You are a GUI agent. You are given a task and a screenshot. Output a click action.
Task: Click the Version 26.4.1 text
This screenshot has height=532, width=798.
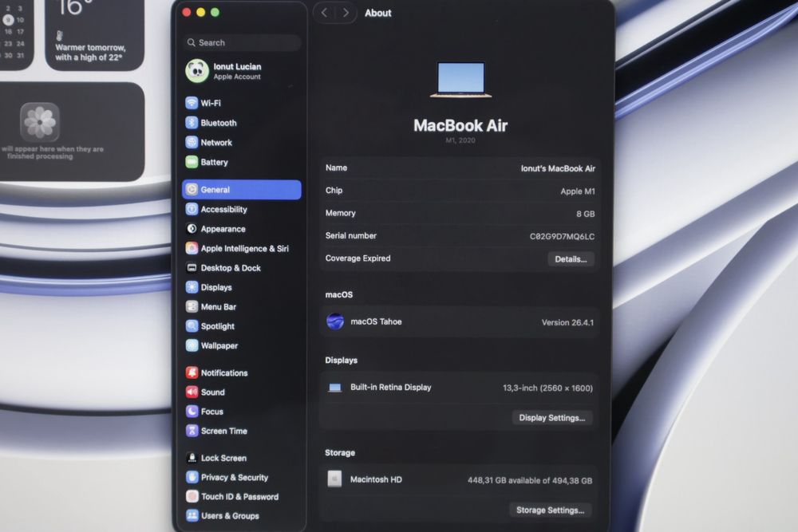[567, 322]
